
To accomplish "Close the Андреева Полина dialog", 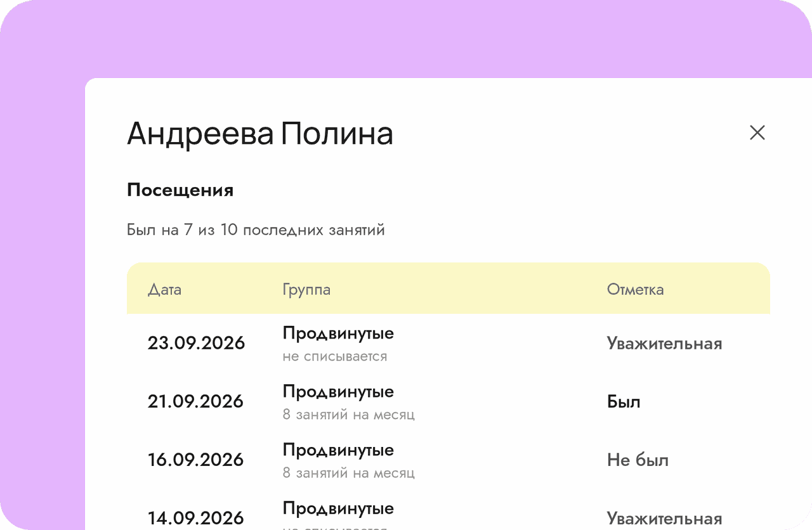I will [757, 132].
